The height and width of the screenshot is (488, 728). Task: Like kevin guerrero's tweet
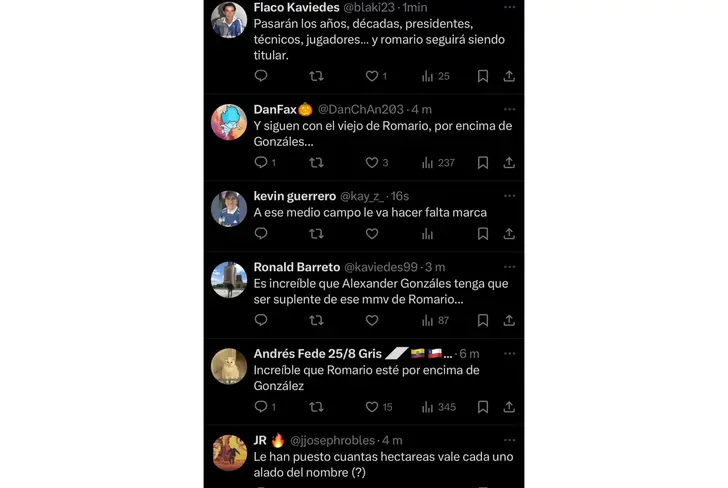coord(372,234)
